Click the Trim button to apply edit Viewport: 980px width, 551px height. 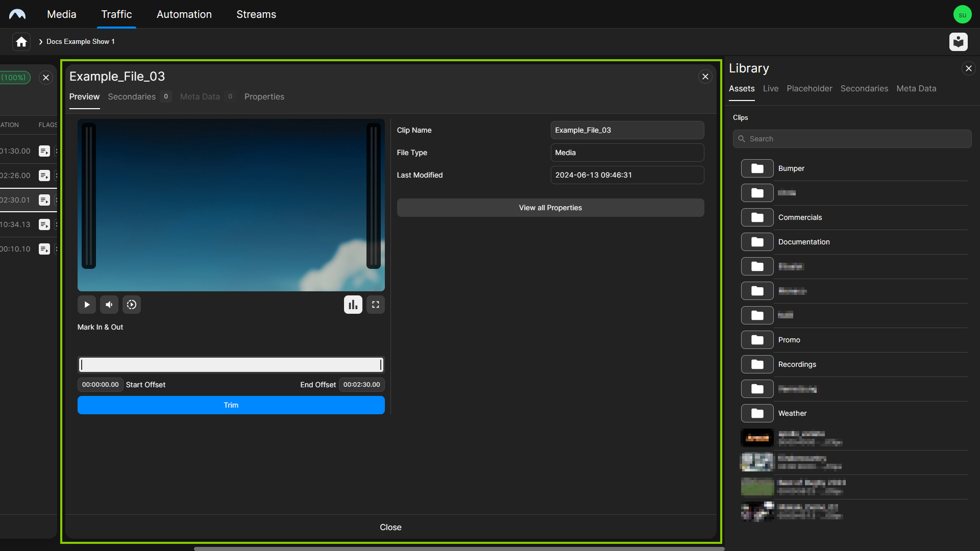tap(231, 405)
